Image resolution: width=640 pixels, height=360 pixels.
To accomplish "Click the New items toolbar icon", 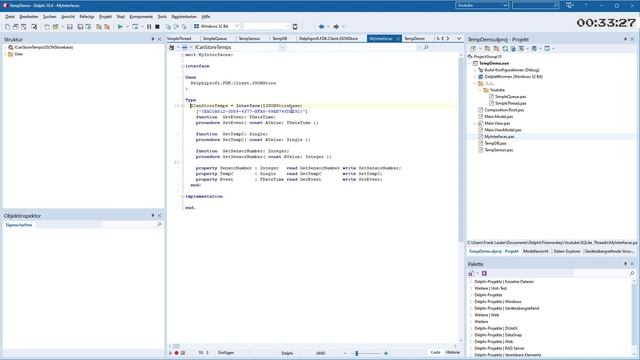I will point(7,27).
